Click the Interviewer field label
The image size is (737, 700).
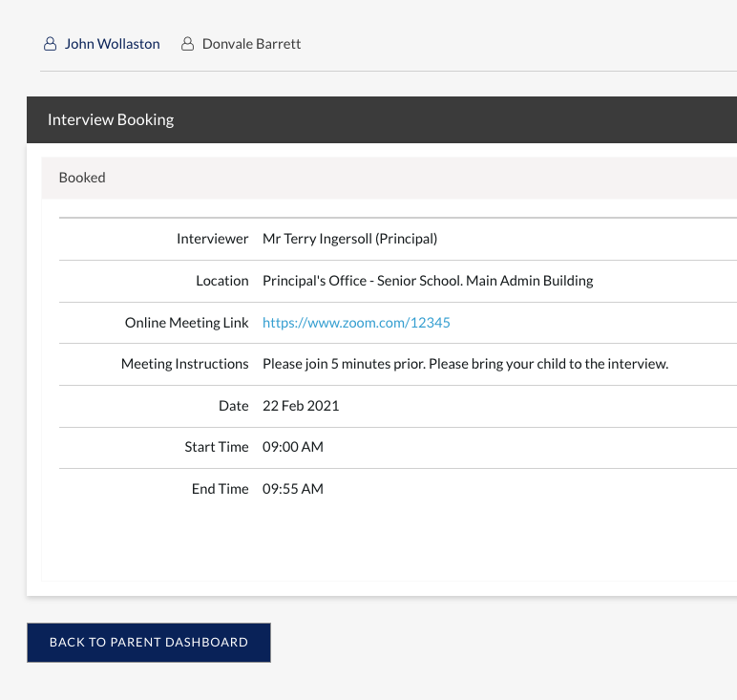[x=212, y=239]
